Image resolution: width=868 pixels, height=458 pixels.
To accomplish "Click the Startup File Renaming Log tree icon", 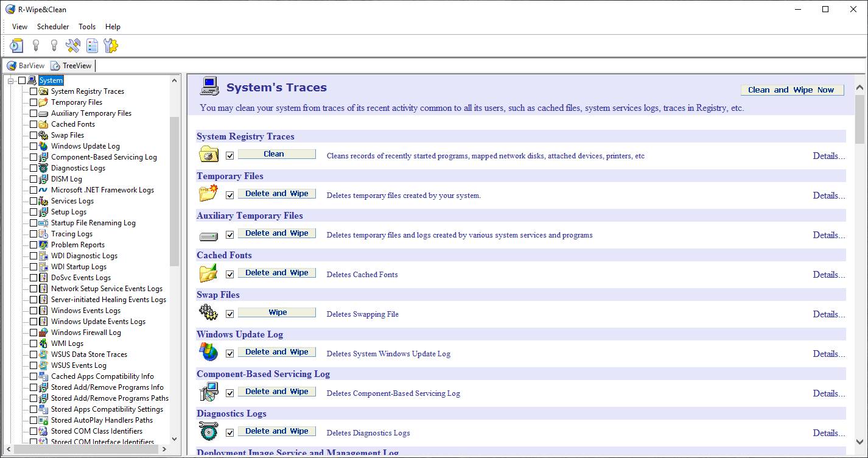I will (x=43, y=223).
